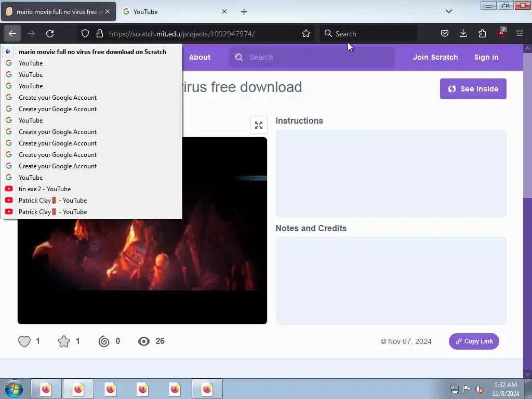Click the first Firefox taskbar icon
The image size is (532, 399).
[x=46, y=389]
